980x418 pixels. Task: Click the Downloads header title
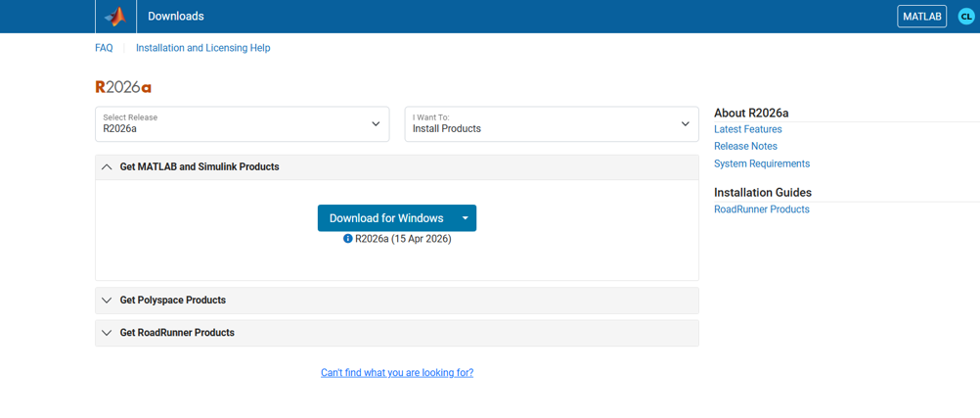pos(176,17)
